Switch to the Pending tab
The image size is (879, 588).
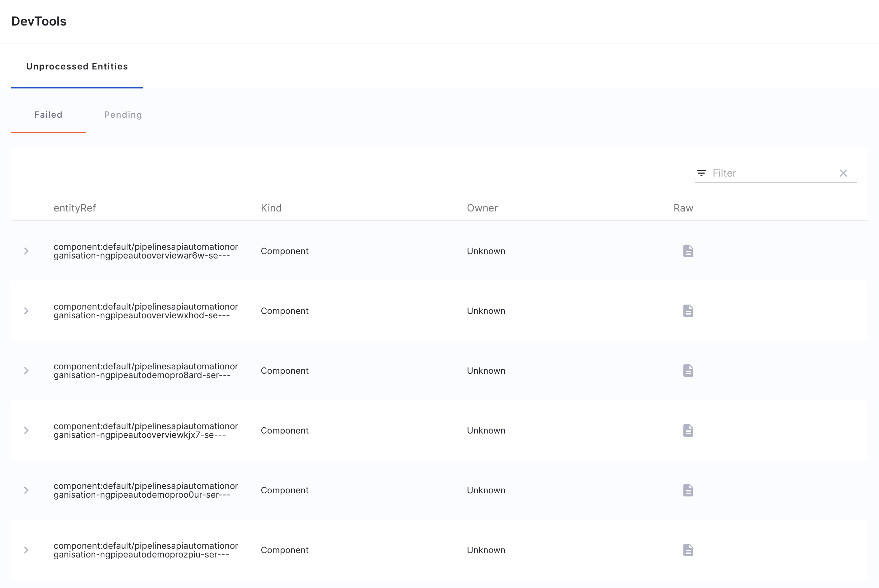pyautogui.click(x=123, y=115)
